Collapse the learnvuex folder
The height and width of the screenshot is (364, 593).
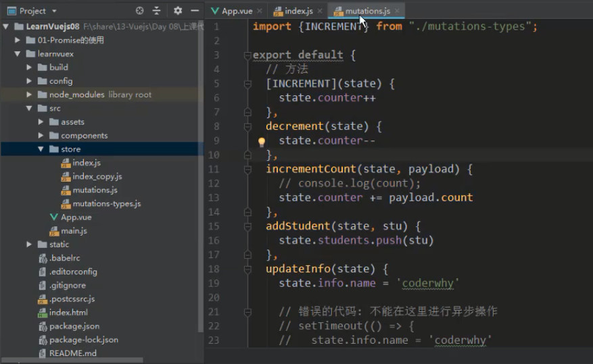(x=17, y=53)
